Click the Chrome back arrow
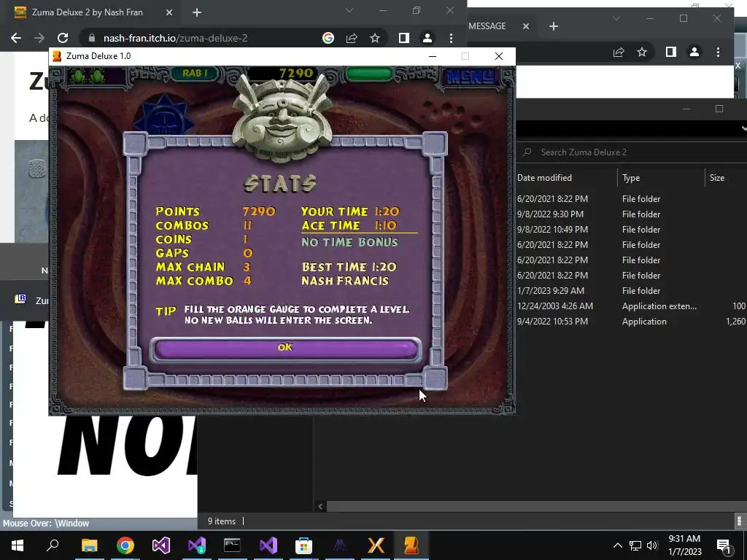The width and height of the screenshot is (747, 560). pos(16,38)
